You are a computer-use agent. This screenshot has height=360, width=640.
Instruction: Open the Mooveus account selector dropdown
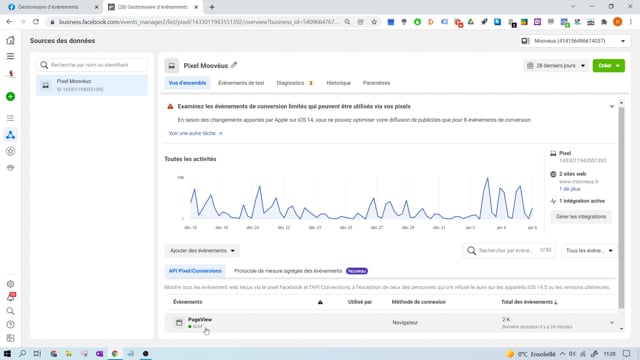coord(574,41)
